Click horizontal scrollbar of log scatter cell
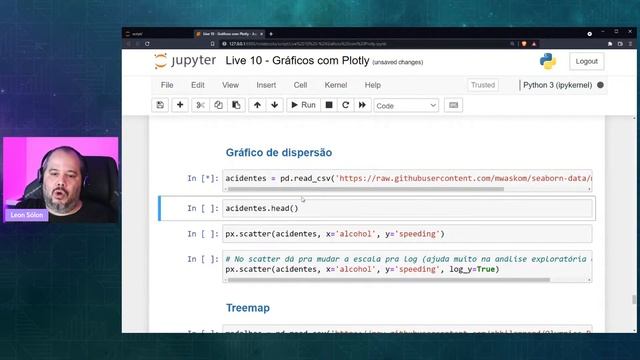640x360 pixels. tap(389, 280)
